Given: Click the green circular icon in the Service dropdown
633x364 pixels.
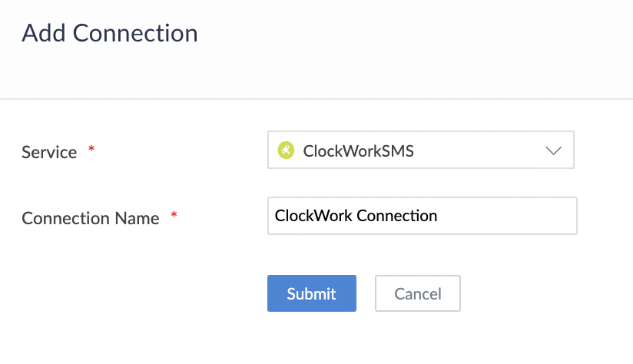Looking at the screenshot, I should [286, 151].
